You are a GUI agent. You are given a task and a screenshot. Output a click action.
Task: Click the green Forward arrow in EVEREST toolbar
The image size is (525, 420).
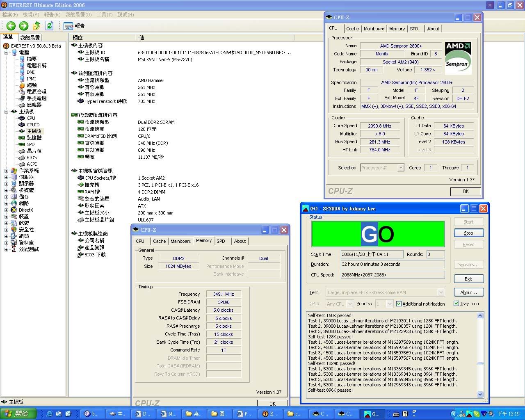pyautogui.click(x=24, y=26)
